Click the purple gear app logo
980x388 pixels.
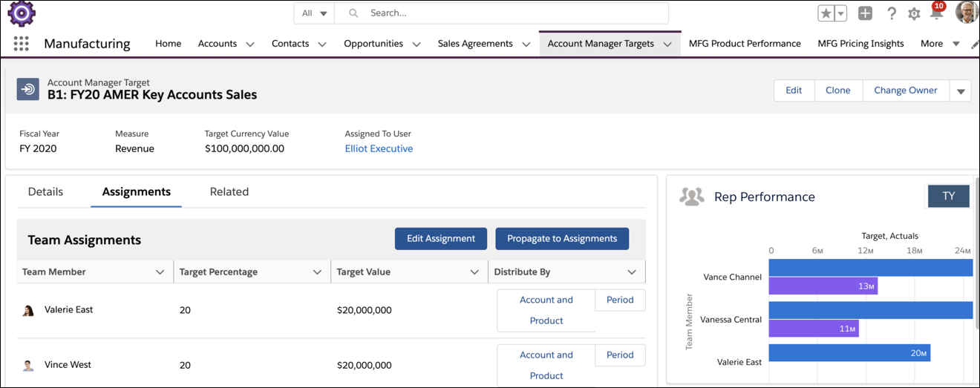coord(21,13)
